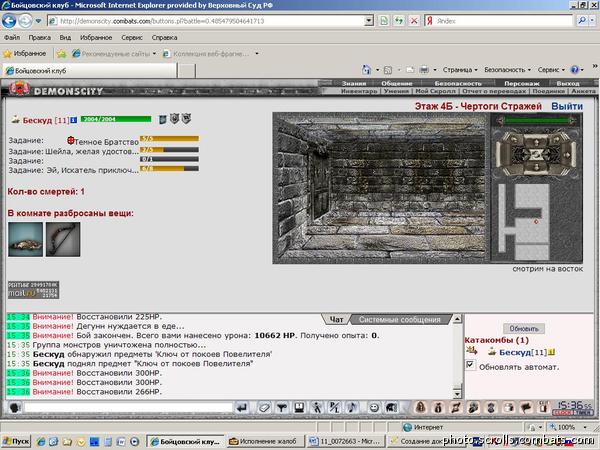Click the funnel filter icon in chat toolbar
This screenshot has height=450, width=600.
(282, 408)
